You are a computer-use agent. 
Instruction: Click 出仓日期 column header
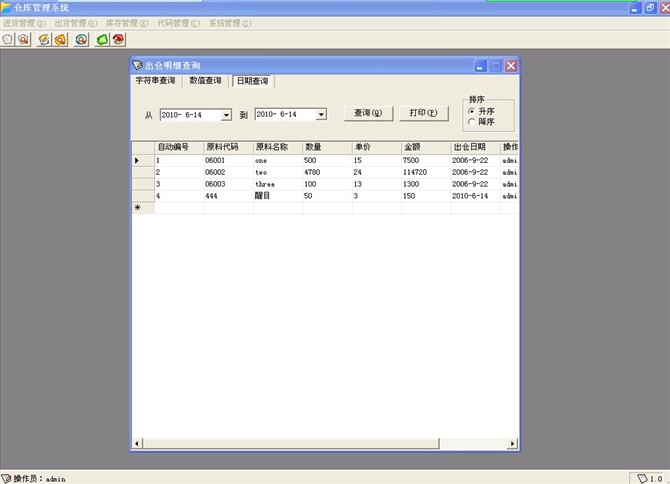point(476,147)
